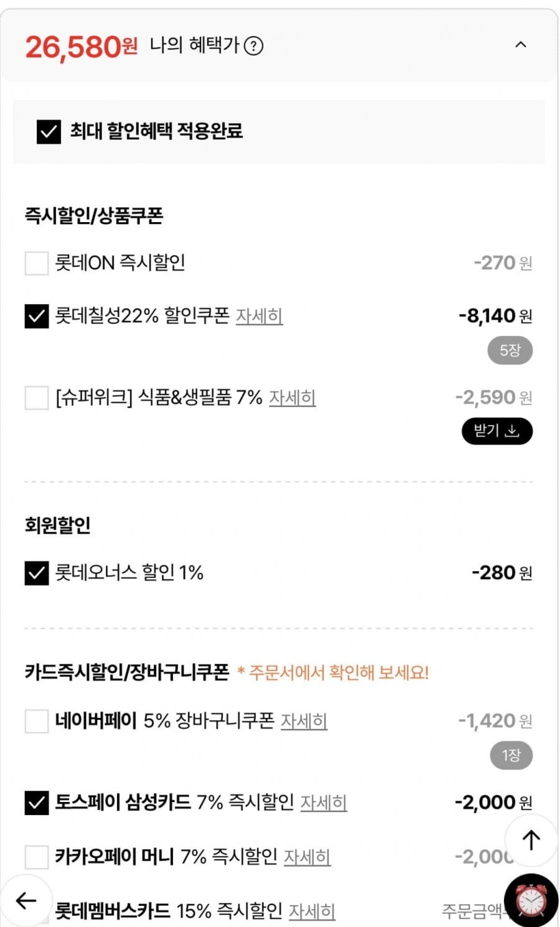
Task: Uncheck 롯데칠성22% 할인쿠폰 checkbox
Action: (37, 316)
